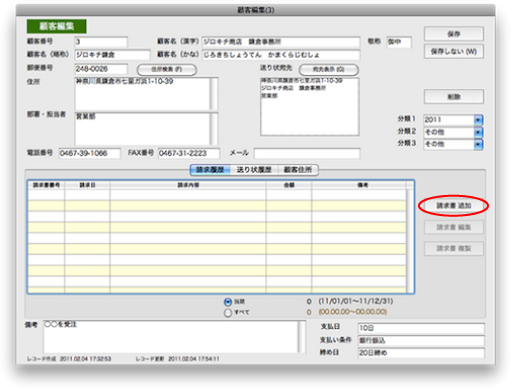This screenshot has width=512, height=389.
Task: Click the FAX番号 field 0467-31-2223
Action: (x=189, y=153)
